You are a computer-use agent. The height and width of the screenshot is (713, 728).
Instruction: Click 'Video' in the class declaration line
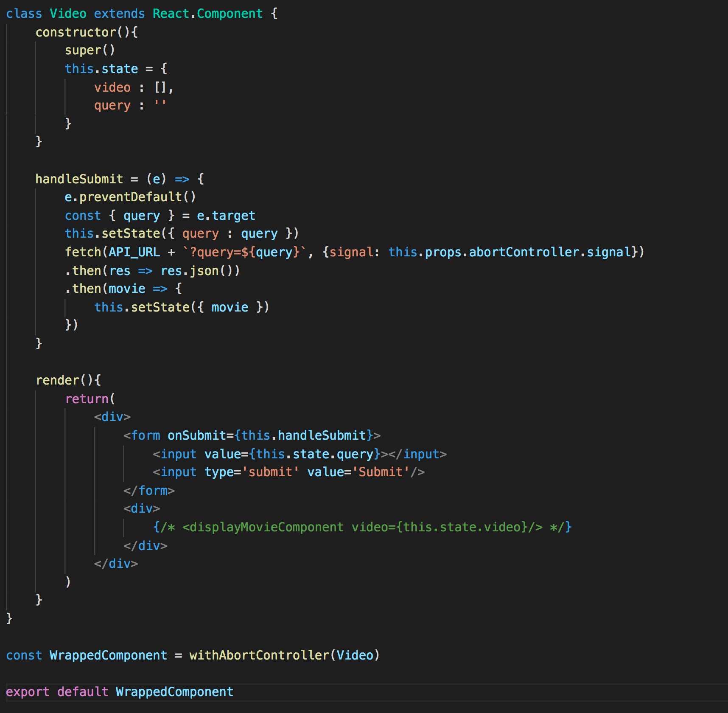pyautogui.click(x=68, y=14)
